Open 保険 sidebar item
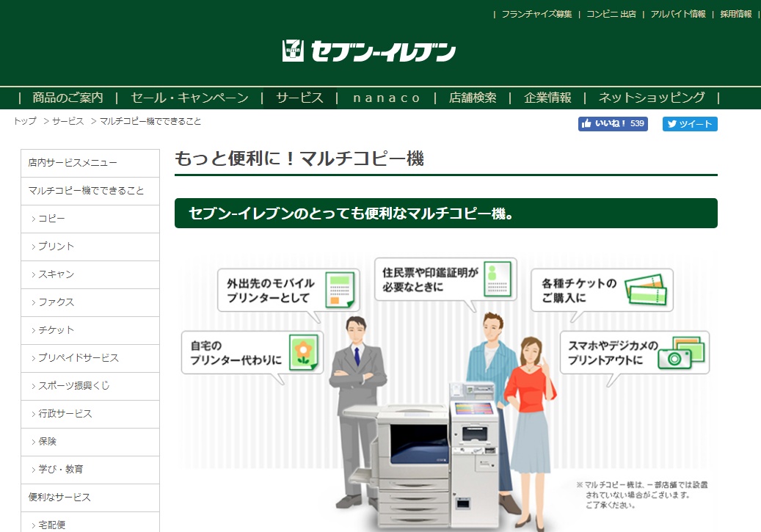761x532 pixels. point(90,442)
